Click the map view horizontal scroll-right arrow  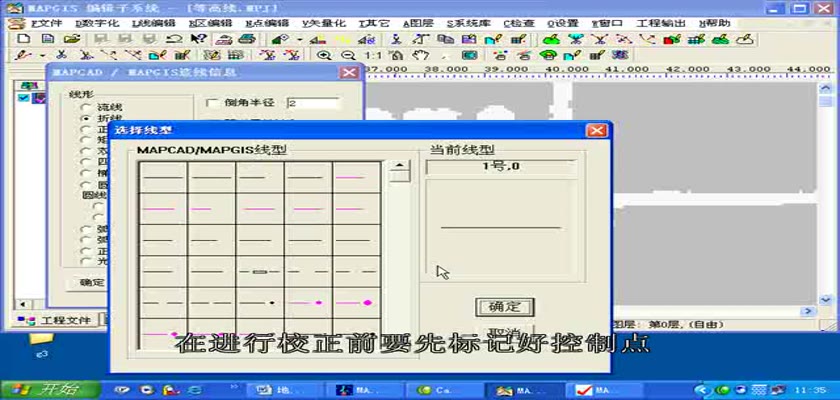click(x=808, y=311)
